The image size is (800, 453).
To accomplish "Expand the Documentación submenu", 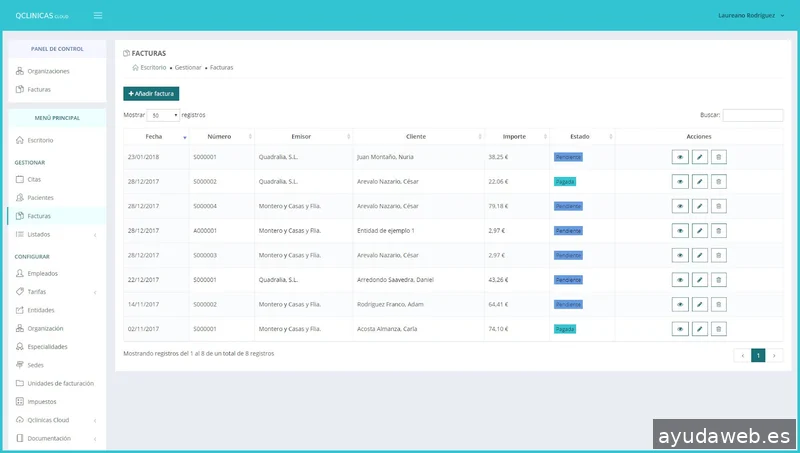I will (57, 438).
